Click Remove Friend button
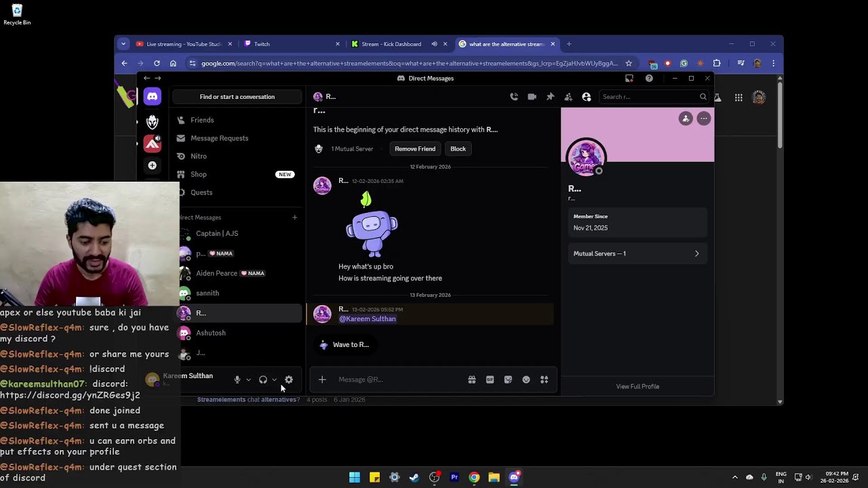This screenshot has width=868, height=488. pos(415,149)
